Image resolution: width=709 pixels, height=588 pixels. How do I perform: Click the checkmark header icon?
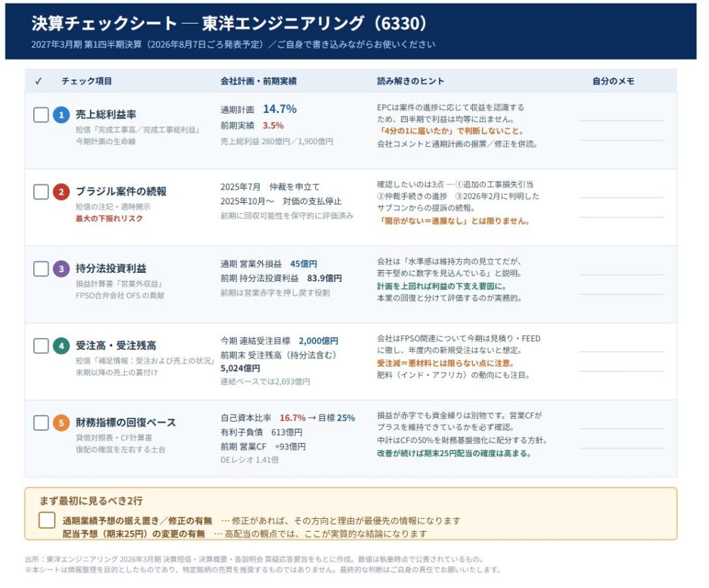point(39,82)
